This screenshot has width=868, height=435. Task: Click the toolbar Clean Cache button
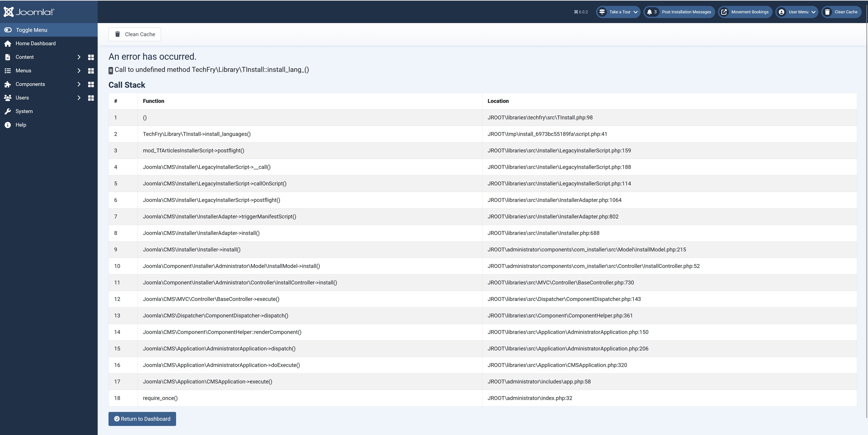pyautogui.click(x=135, y=34)
